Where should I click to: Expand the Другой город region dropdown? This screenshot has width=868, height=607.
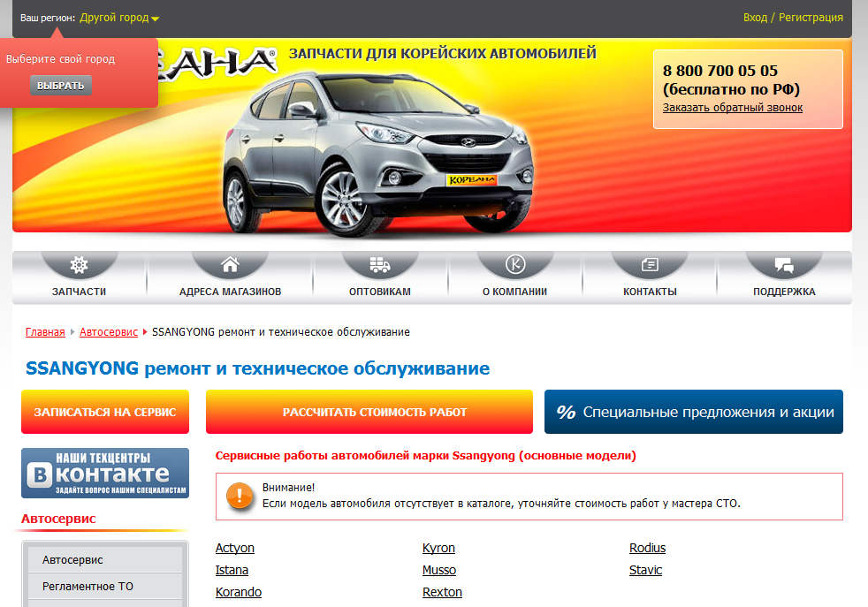pos(119,18)
